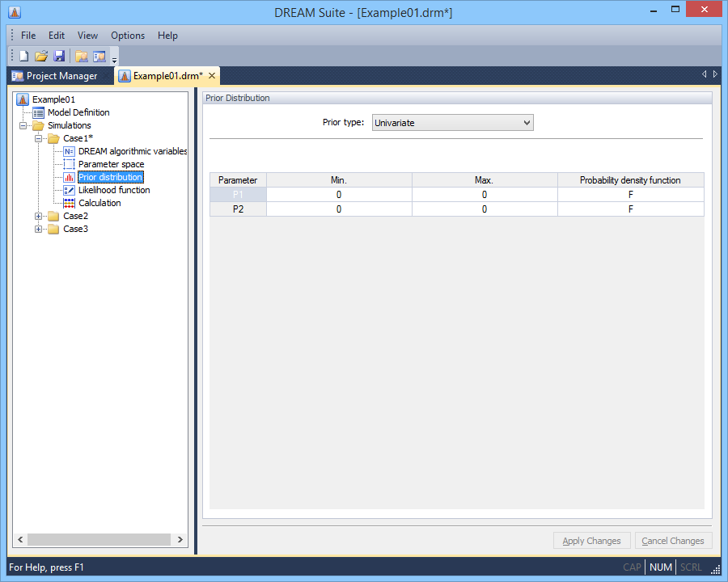The width and height of the screenshot is (728, 582).
Task: Click the "For Help, press F1" status text
Action: (46, 567)
